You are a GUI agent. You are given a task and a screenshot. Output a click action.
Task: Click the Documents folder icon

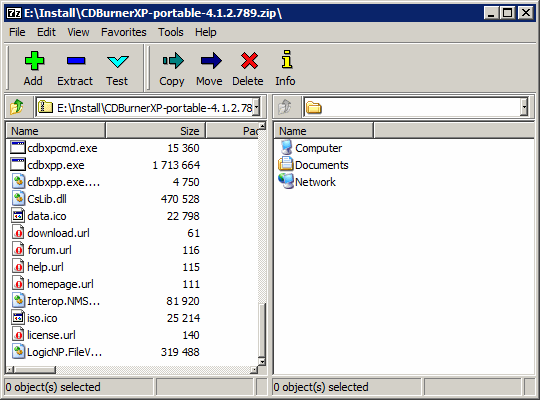(x=286, y=164)
